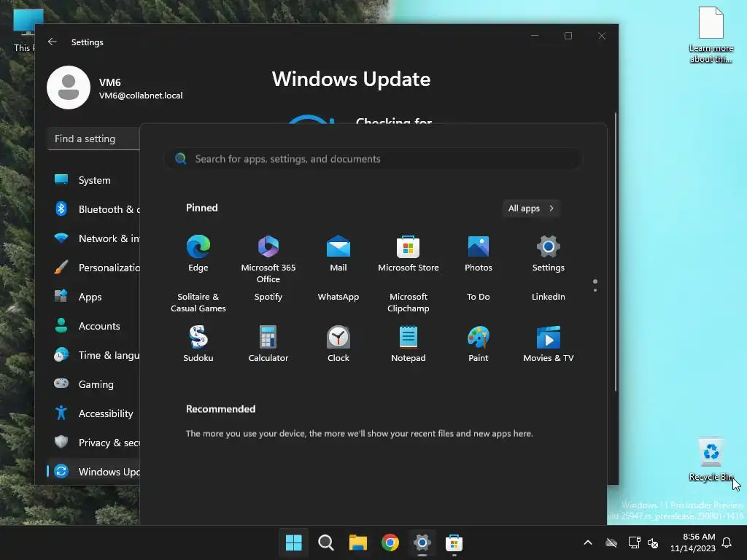Open Edge from pinned apps

(x=198, y=253)
